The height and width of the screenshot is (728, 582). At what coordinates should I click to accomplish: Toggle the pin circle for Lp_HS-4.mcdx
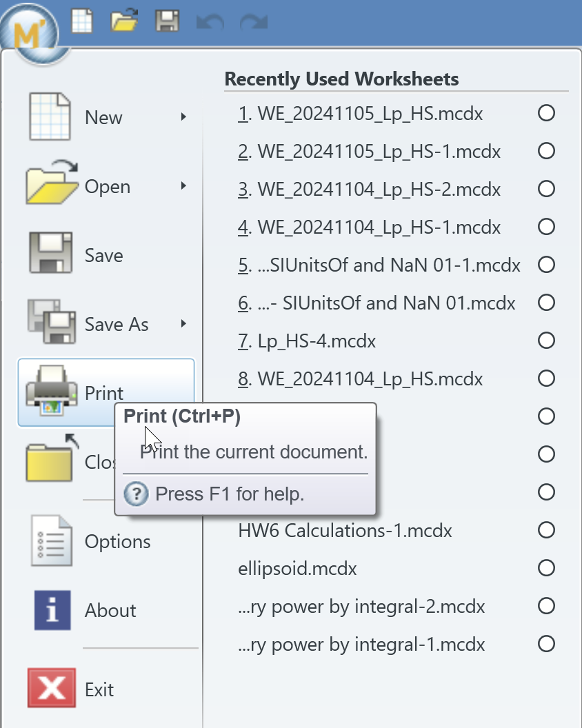[545, 341]
